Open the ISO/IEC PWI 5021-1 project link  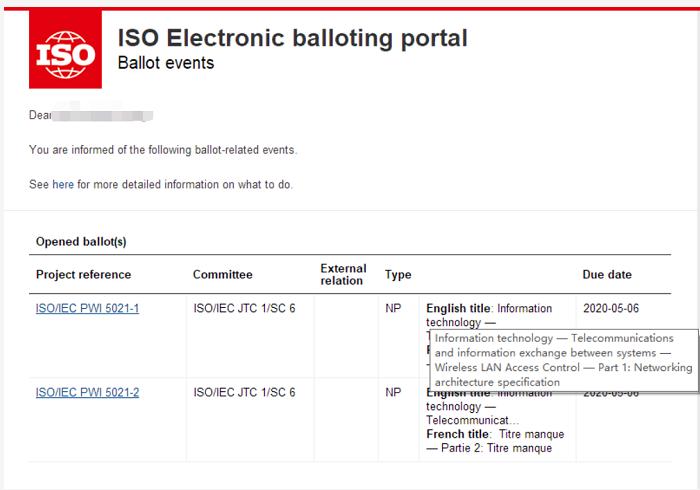(88, 308)
